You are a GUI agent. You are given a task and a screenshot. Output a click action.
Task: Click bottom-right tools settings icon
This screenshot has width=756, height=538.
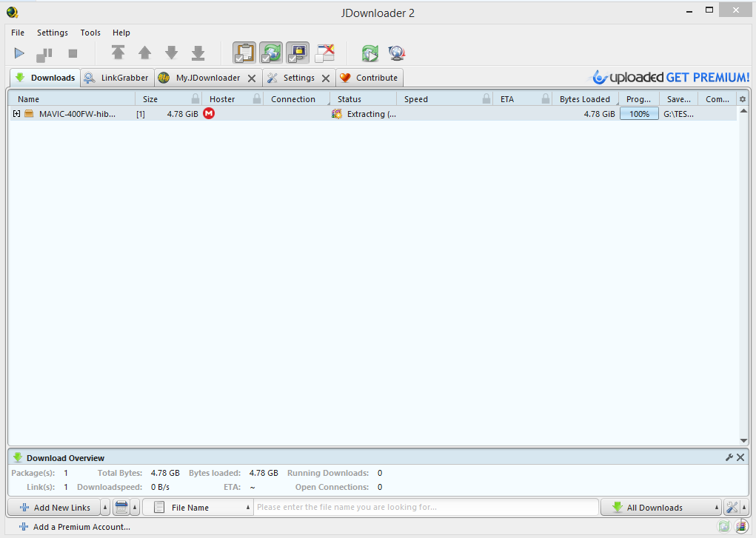(732, 508)
